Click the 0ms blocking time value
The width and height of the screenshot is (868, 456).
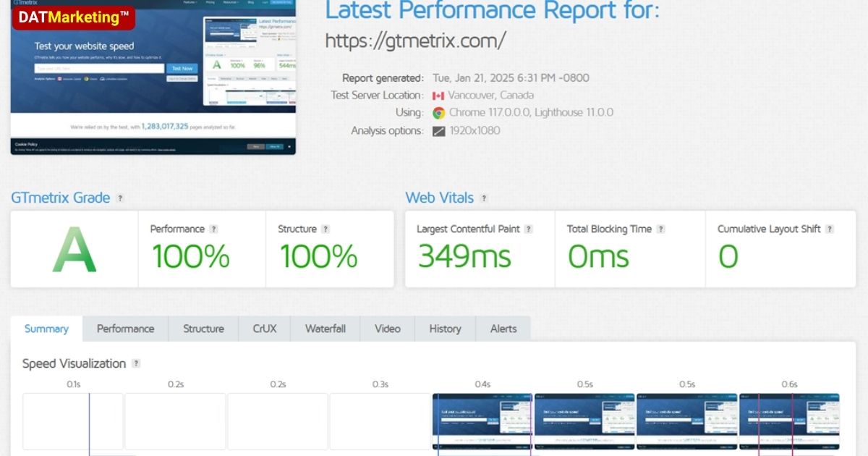[598, 257]
